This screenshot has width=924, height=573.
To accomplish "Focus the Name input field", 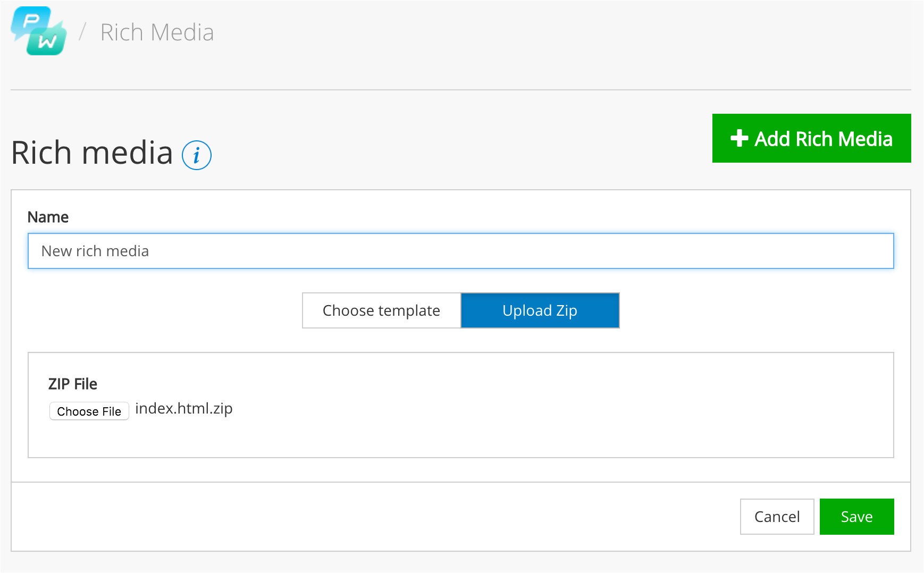I will (460, 251).
